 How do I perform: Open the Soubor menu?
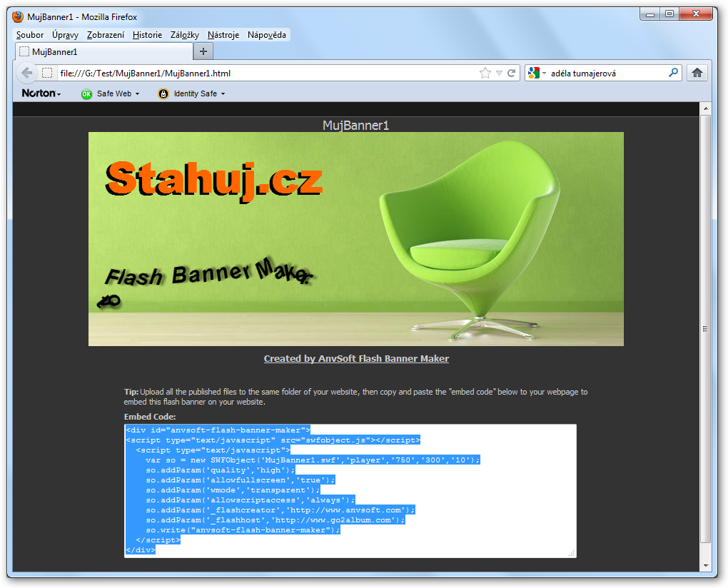pyautogui.click(x=30, y=35)
